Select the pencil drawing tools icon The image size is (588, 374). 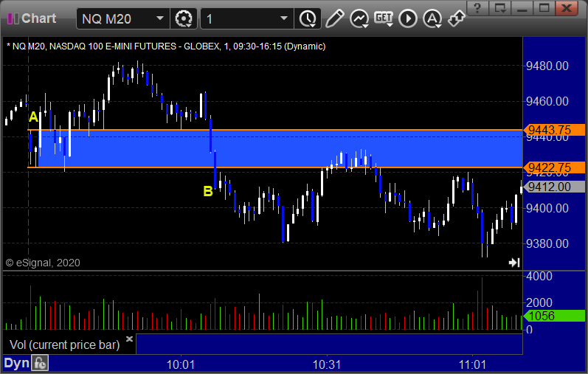tap(334, 18)
